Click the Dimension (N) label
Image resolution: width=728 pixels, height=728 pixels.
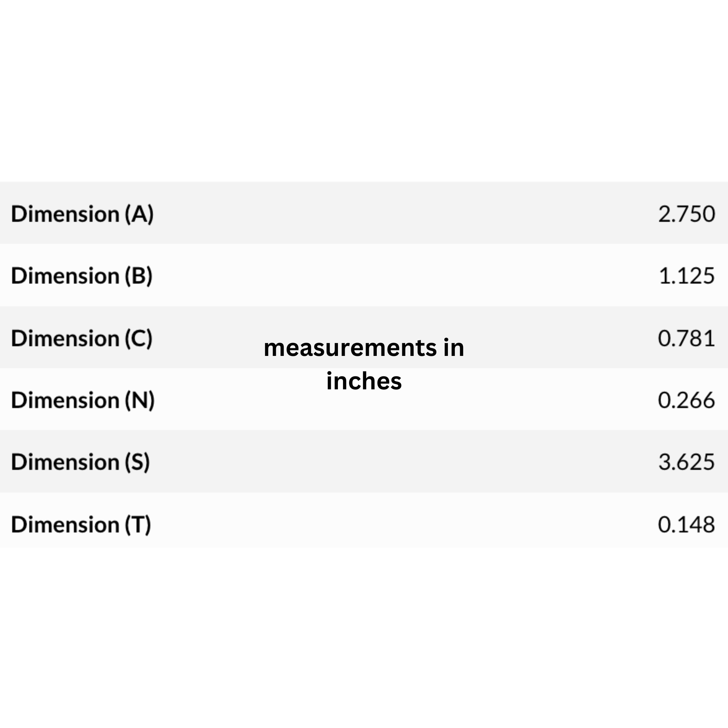click(x=83, y=400)
